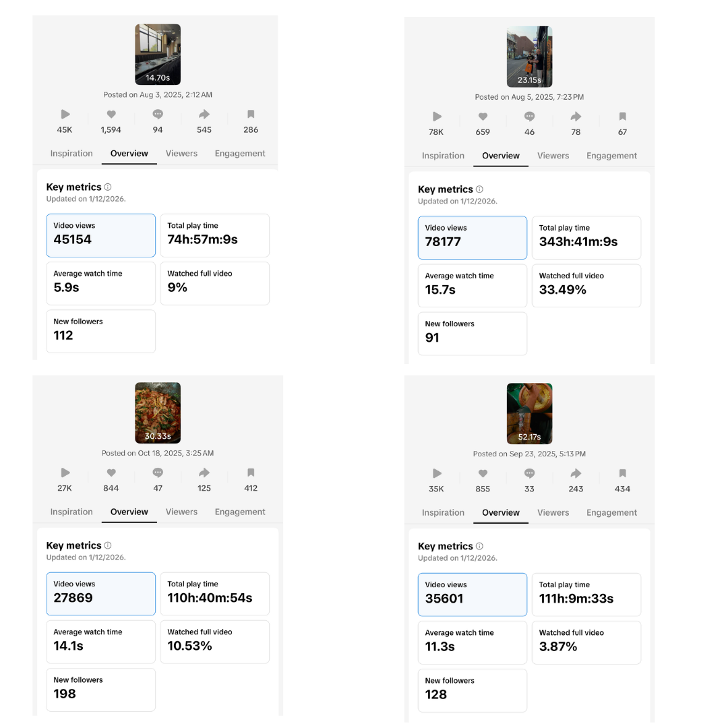Click heart icon above 855 likes
This screenshot has height=728, width=728.
coord(483,474)
